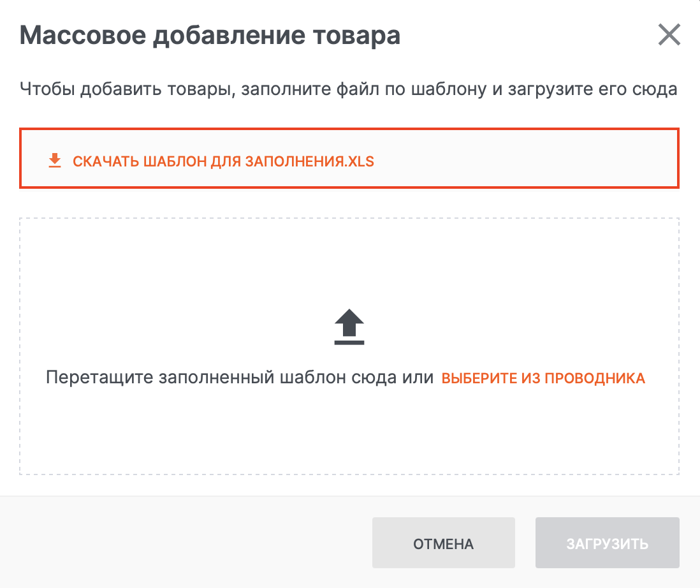Click the empty footer area left of ОТМЕНА
Screen dimensions: 700x588
191,543
